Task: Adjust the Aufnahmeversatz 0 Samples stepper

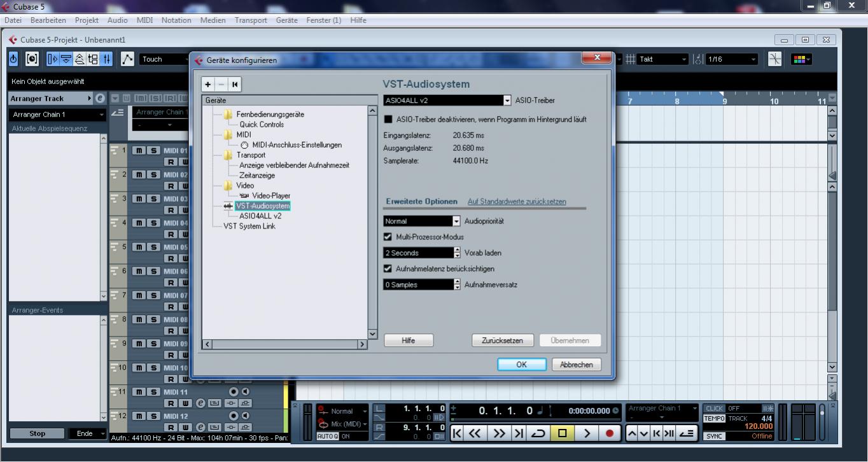Action: [x=457, y=284]
